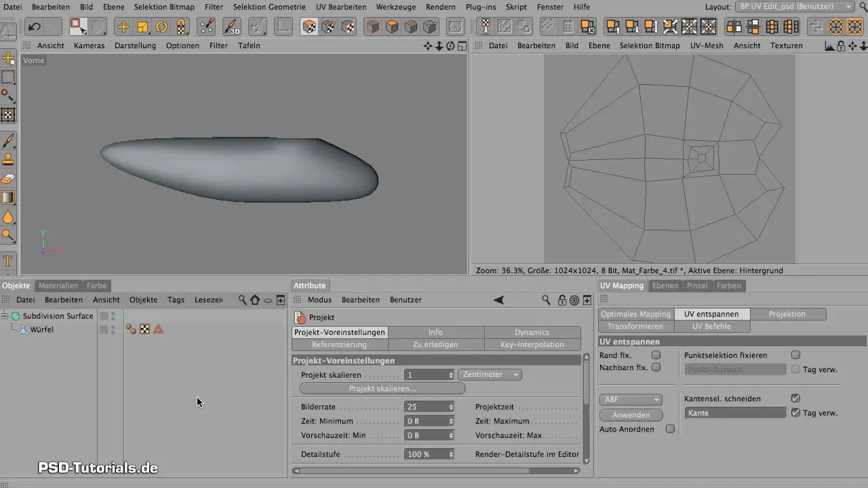The height and width of the screenshot is (488, 868).
Task: Click the Würfel texture material tag
Action: 131,329
